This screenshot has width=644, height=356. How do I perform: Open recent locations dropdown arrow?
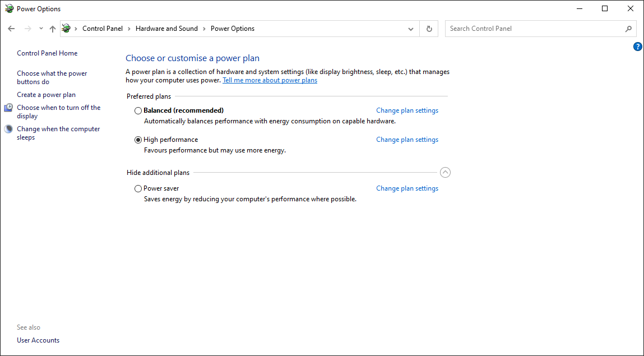[41, 29]
